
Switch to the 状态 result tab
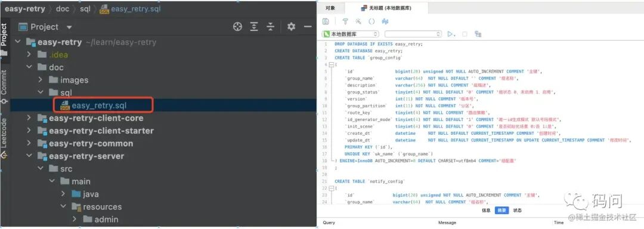pos(517,210)
